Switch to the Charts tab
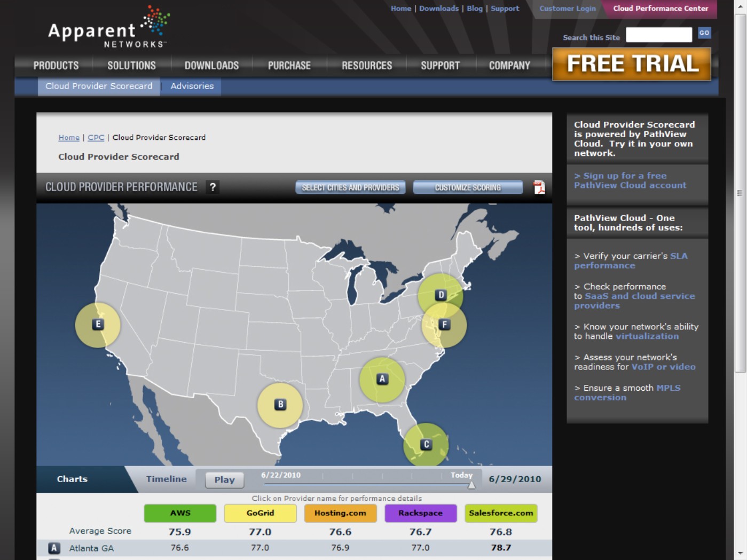The image size is (747, 560). click(72, 479)
